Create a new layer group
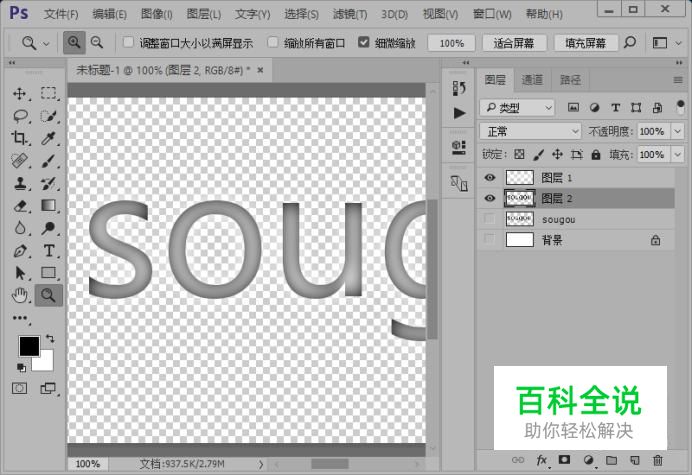692x475 pixels. pyautogui.click(x=611, y=460)
